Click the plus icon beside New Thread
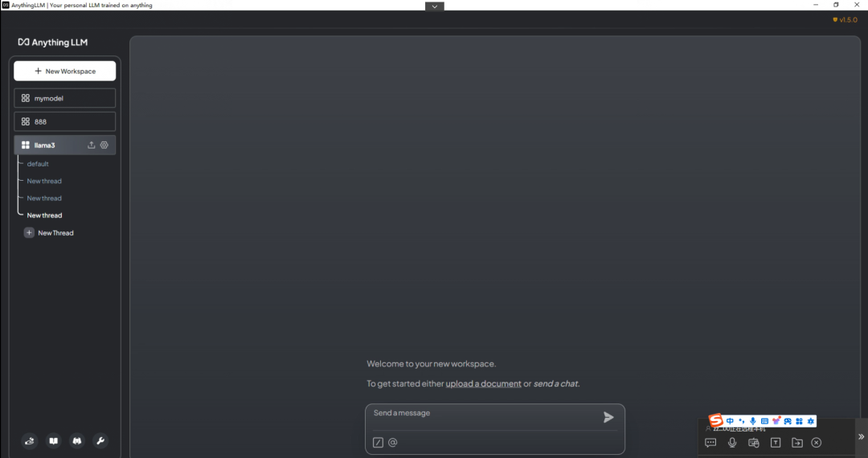 [x=30, y=233]
